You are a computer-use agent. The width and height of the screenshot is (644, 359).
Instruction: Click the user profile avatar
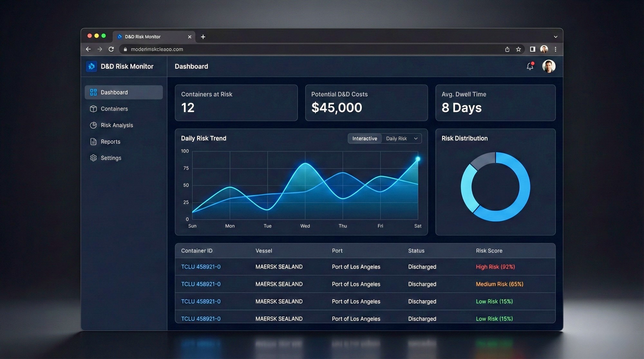coord(549,66)
